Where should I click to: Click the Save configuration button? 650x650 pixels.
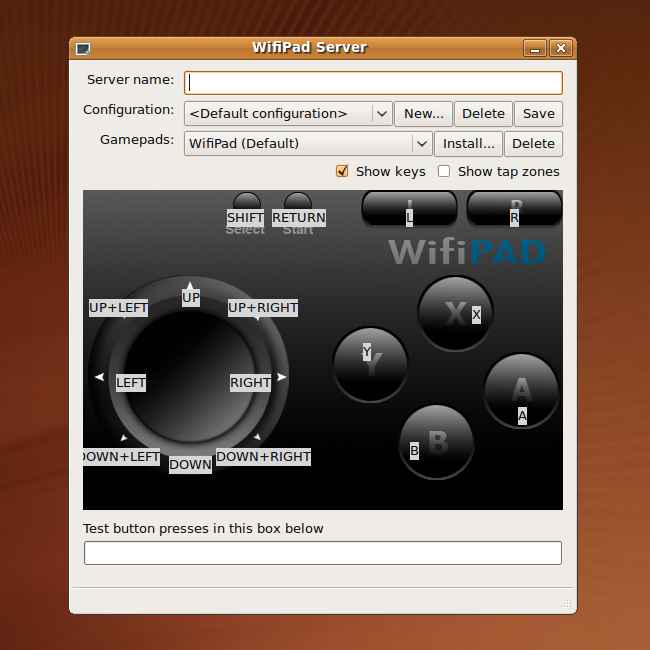pos(538,114)
